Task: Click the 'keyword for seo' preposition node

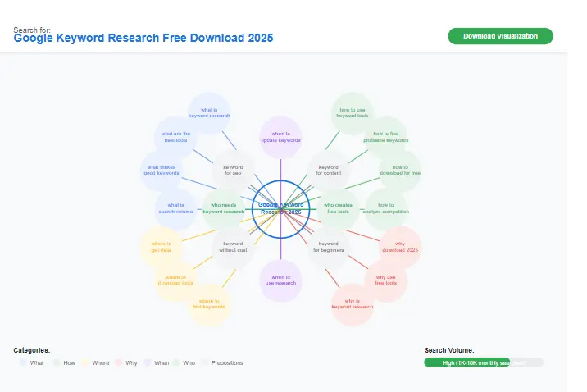Action: pyautogui.click(x=233, y=171)
